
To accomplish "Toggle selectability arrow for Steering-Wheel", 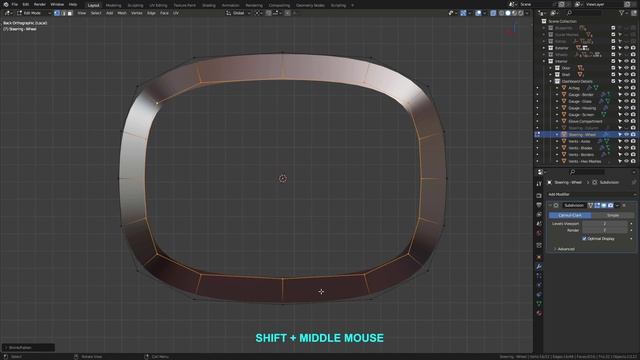I will [620, 135].
